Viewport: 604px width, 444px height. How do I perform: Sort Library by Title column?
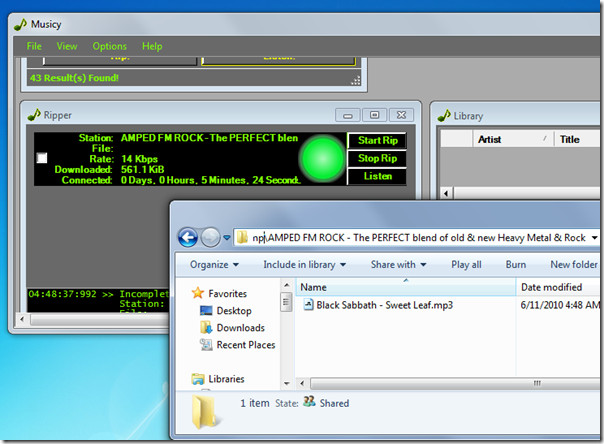click(577, 139)
